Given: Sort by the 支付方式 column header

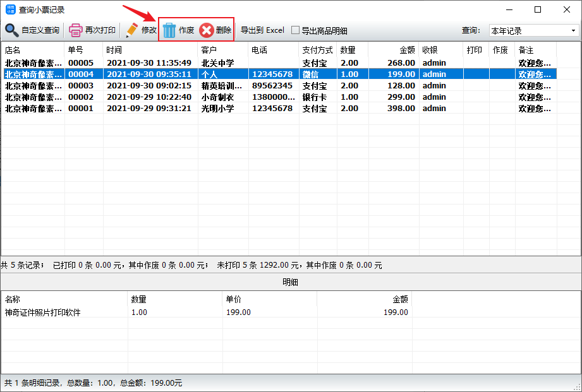Looking at the screenshot, I should click(x=317, y=50).
